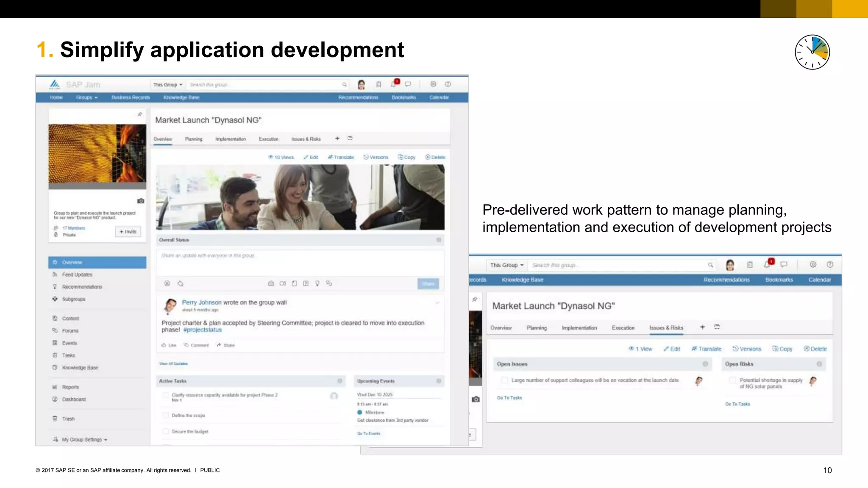Click the camera photo icon in update composer
The image size is (868, 488).
tap(271, 283)
